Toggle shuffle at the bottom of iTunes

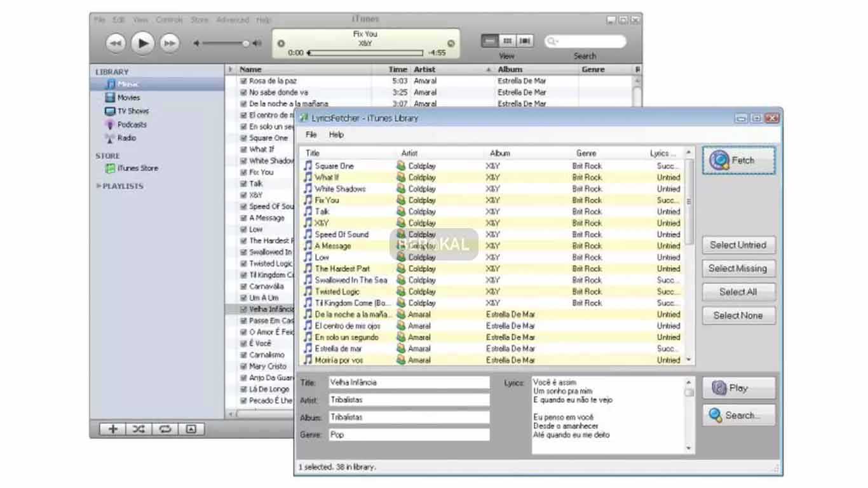pyautogui.click(x=139, y=429)
